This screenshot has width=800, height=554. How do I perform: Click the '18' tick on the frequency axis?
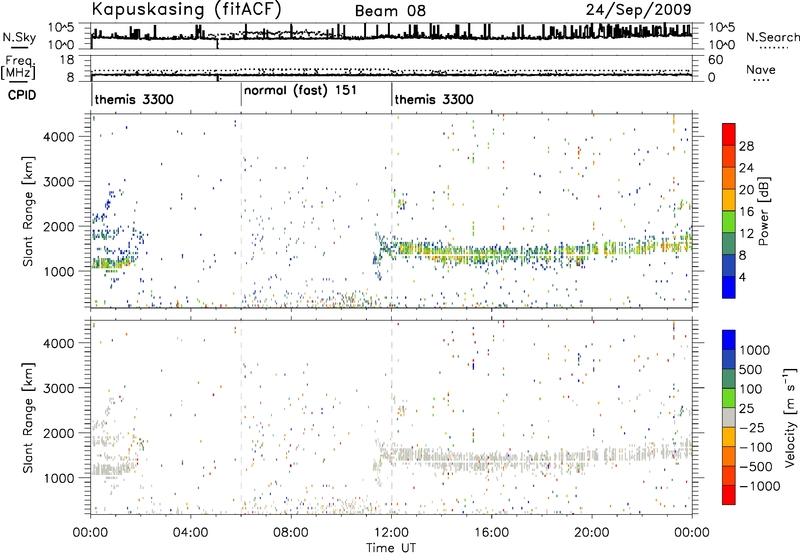[67, 60]
